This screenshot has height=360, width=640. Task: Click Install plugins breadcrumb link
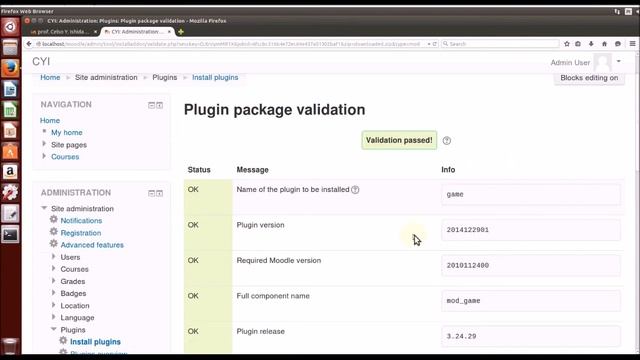click(x=215, y=78)
